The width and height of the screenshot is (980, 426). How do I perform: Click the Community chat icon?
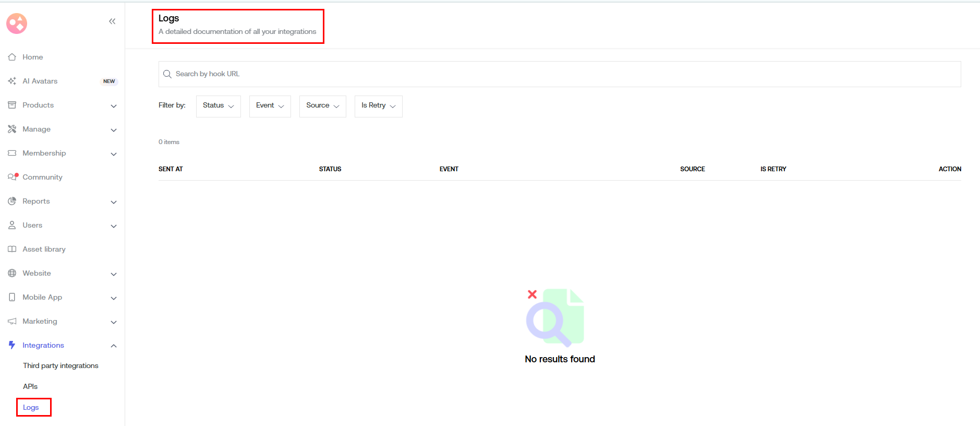point(13,177)
